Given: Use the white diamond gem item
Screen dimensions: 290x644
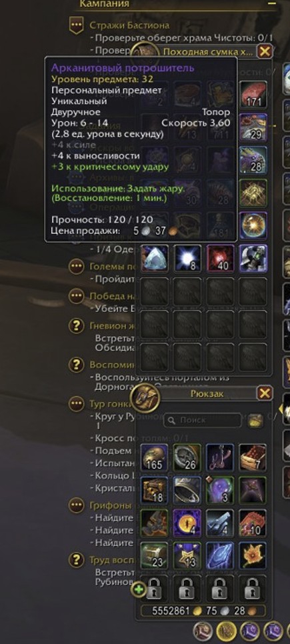Looking at the screenshot, I should pos(155,258).
